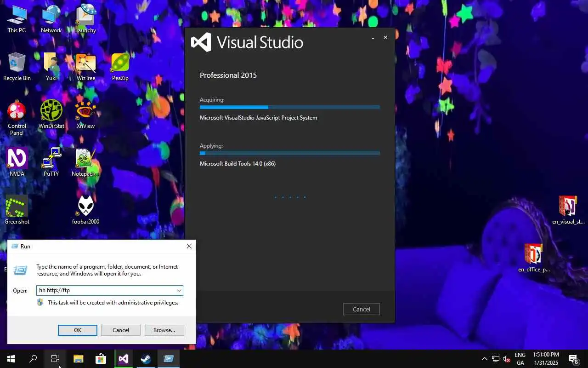Open the Control Panel desktop icon
Image resolution: width=588 pixels, height=368 pixels.
coord(17,118)
